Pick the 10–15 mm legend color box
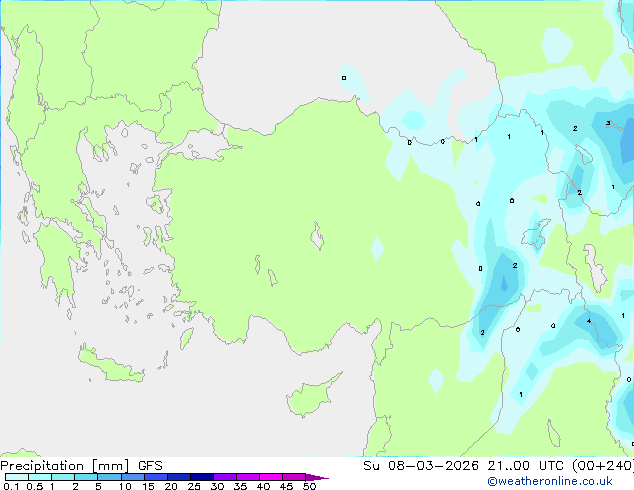Image resolution: width=634 pixels, height=490 pixels. [x=132, y=477]
